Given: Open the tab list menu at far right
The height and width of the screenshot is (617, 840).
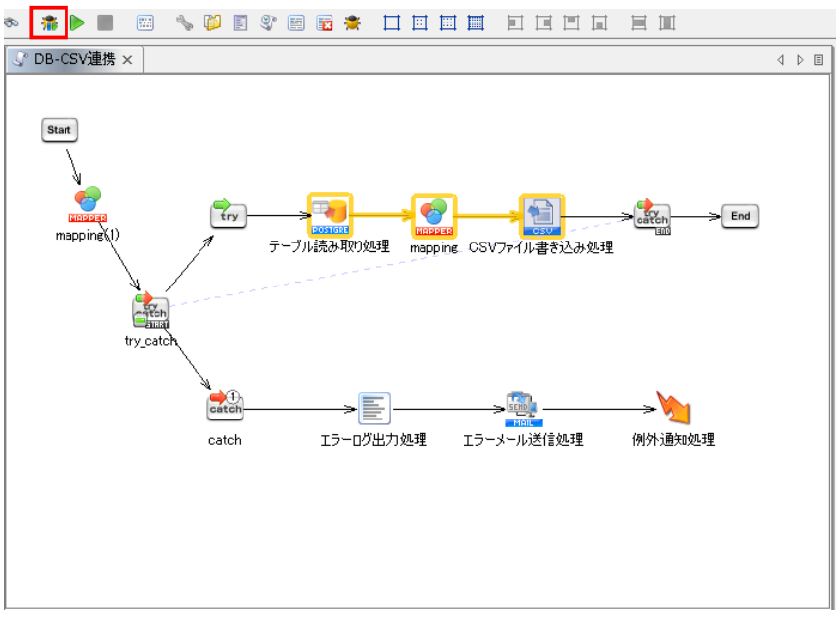Looking at the screenshot, I should 818,60.
